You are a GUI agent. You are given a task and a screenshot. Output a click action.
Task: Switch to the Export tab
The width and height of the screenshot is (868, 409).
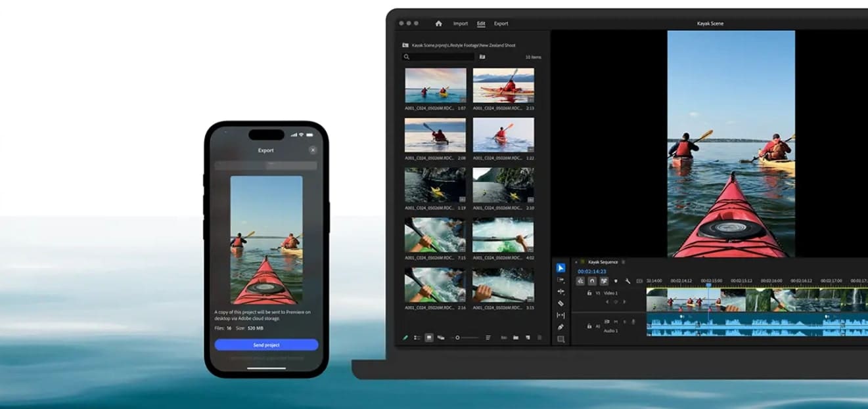coord(501,23)
